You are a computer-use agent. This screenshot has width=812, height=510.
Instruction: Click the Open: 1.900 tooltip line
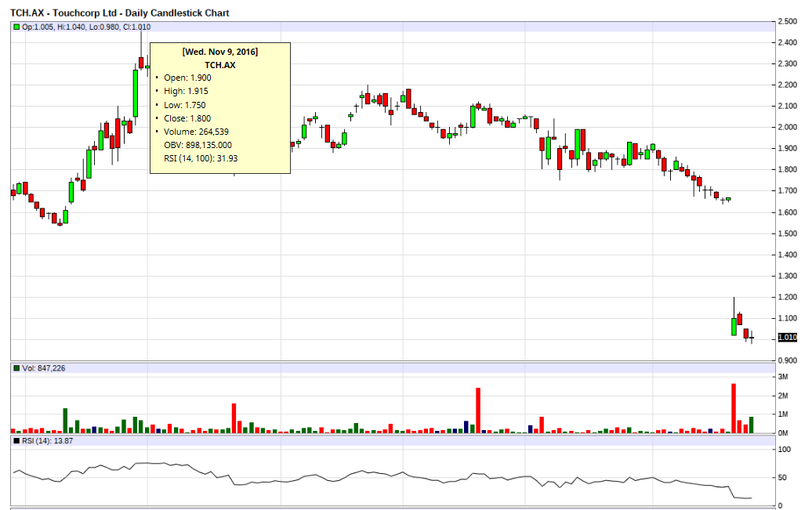187,78
